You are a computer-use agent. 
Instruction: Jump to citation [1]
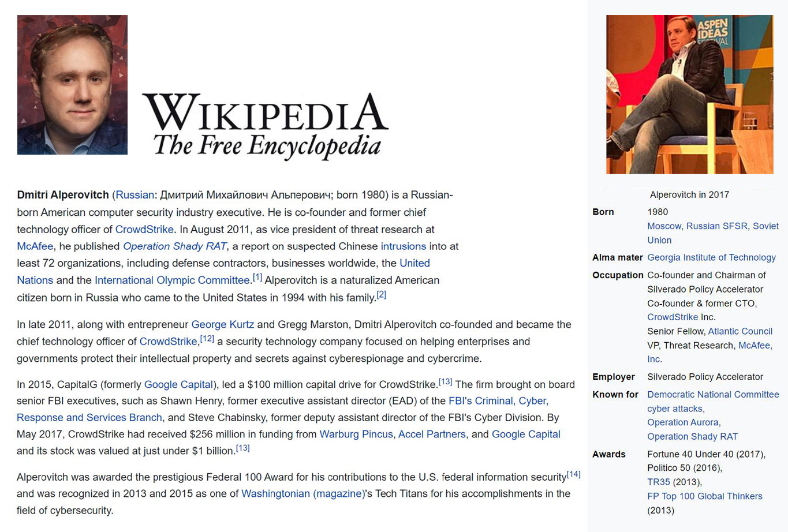tap(257, 278)
